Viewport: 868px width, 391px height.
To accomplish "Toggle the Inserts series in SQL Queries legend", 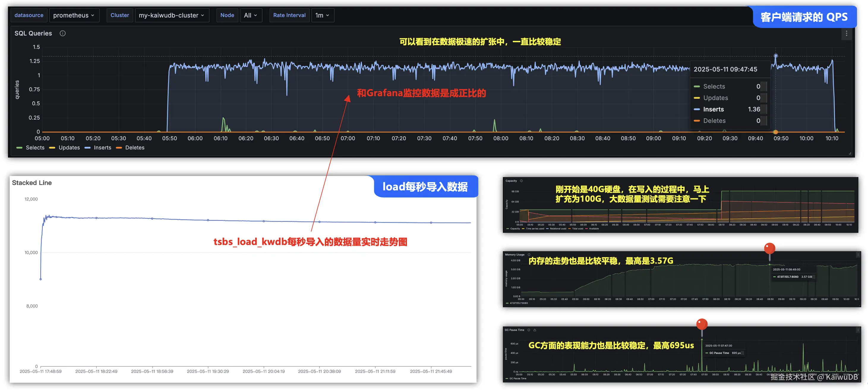I will point(102,148).
